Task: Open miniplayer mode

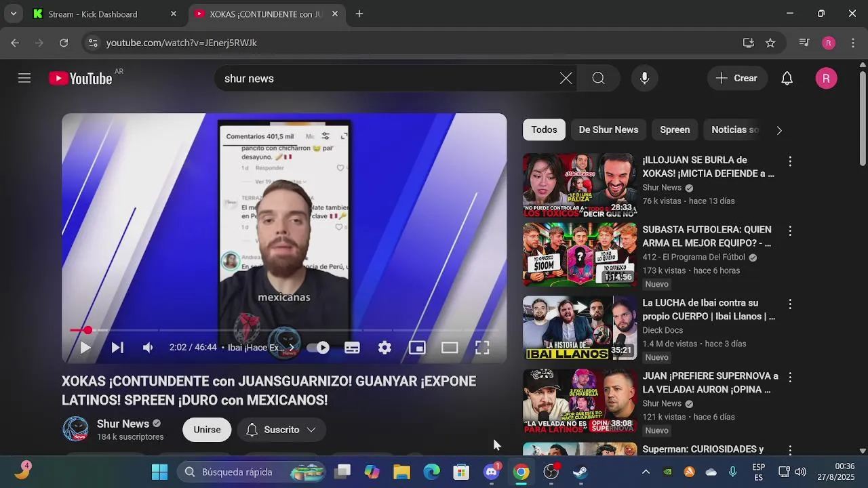Action: [417, 348]
